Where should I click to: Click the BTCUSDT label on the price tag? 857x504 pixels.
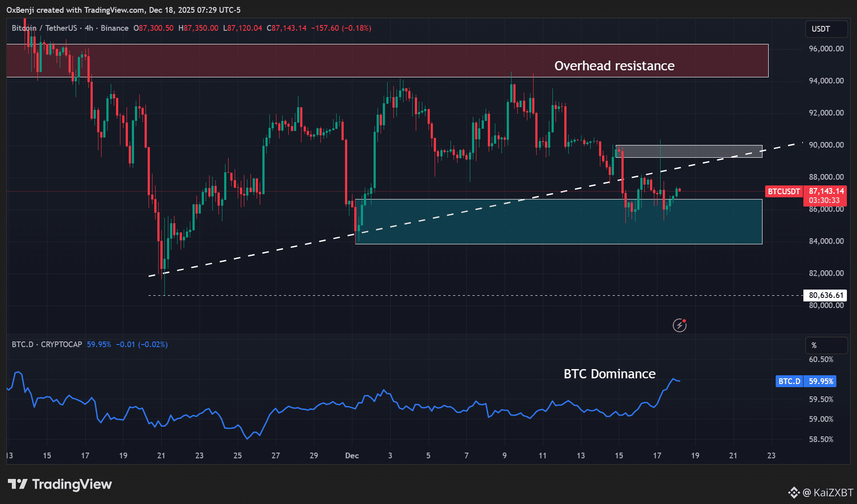pos(784,191)
